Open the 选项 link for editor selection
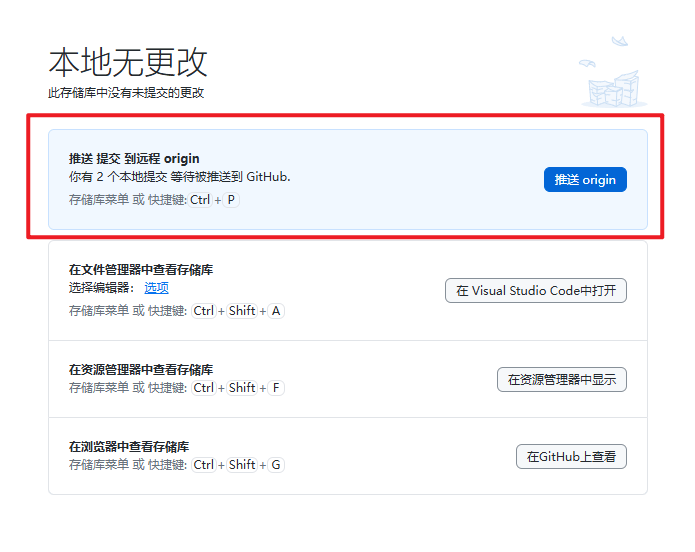Screen dimensions: 695x552 point(156,287)
